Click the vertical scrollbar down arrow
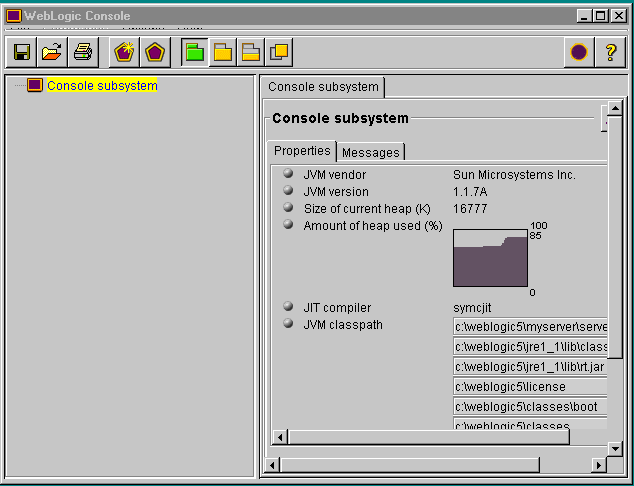 tap(615, 448)
